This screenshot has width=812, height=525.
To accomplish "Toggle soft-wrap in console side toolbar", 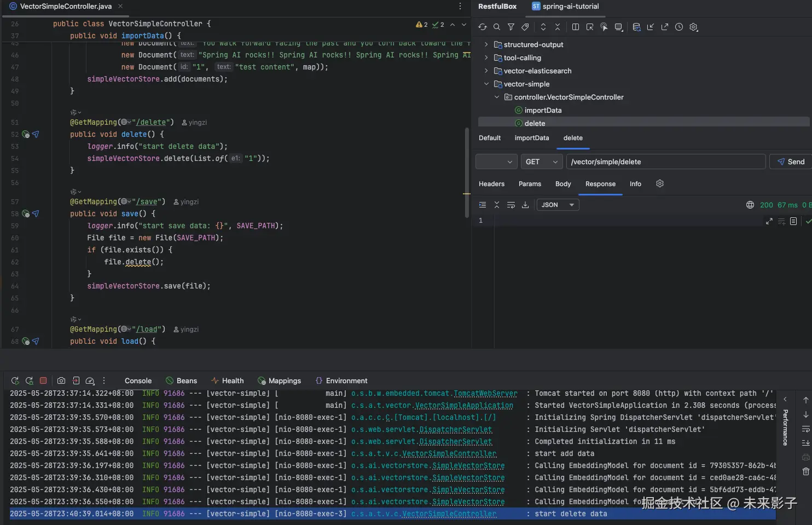I will coord(805,429).
